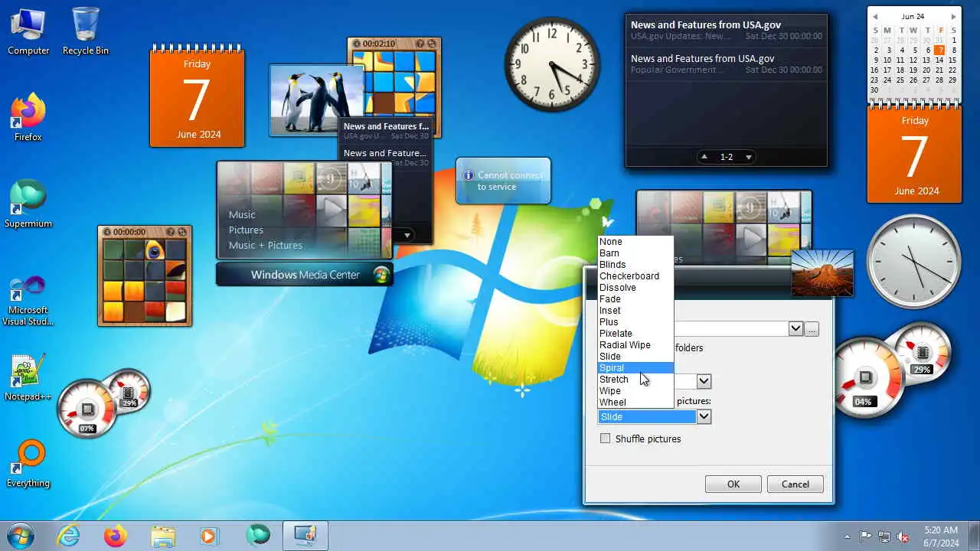Open the Action Center flag in the tray
The width and height of the screenshot is (980, 551).
[866, 536]
